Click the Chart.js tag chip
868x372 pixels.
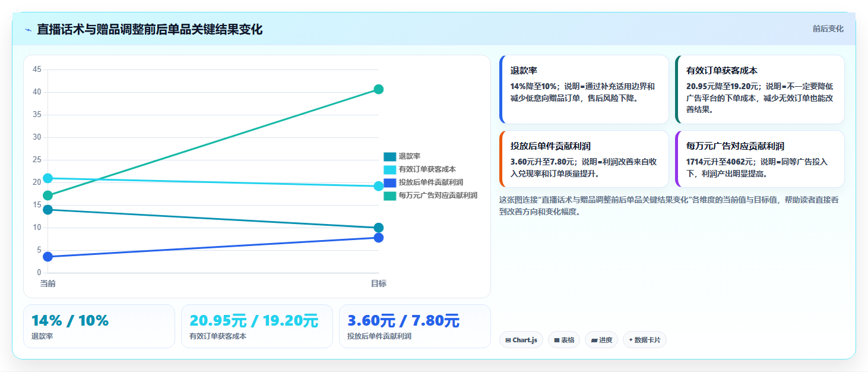click(x=521, y=340)
